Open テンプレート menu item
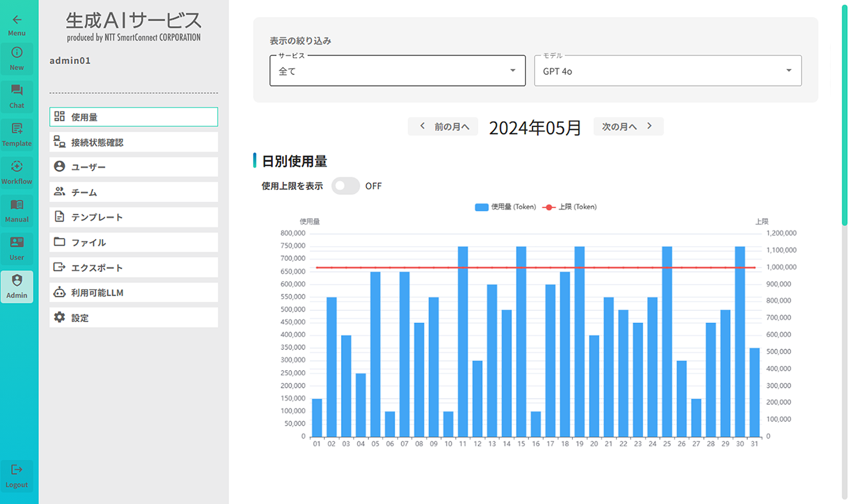The width and height of the screenshot is (862, 504). 133,217
